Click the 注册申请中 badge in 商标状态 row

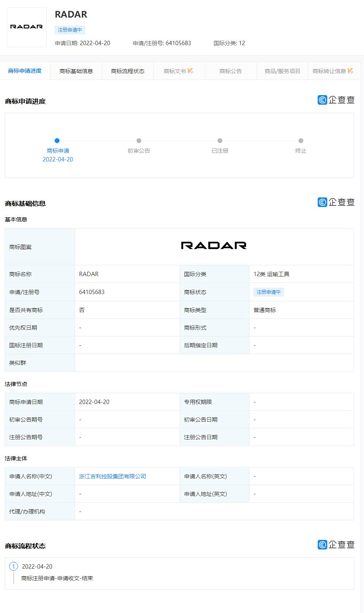click(268, 292)
